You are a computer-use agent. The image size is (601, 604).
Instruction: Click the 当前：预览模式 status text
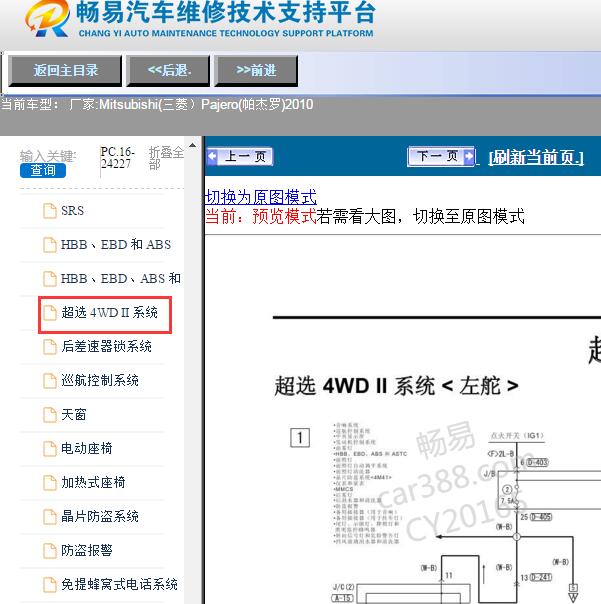click(x=260, y=216)
